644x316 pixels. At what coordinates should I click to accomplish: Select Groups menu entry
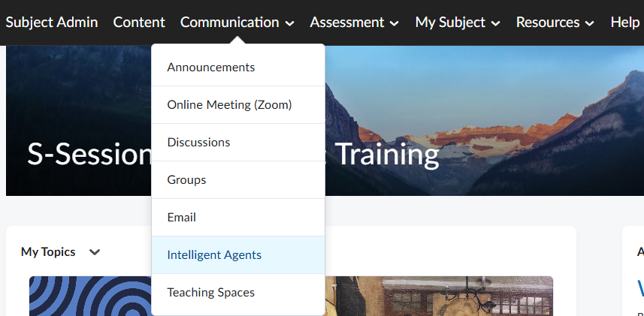point(186,180)
